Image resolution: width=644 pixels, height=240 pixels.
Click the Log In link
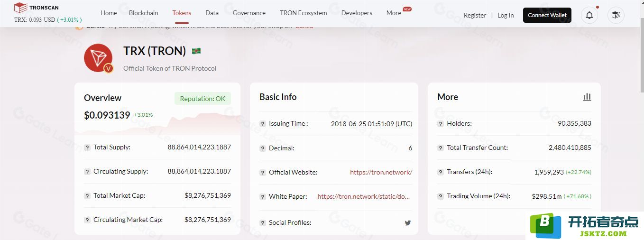point(506,15)
